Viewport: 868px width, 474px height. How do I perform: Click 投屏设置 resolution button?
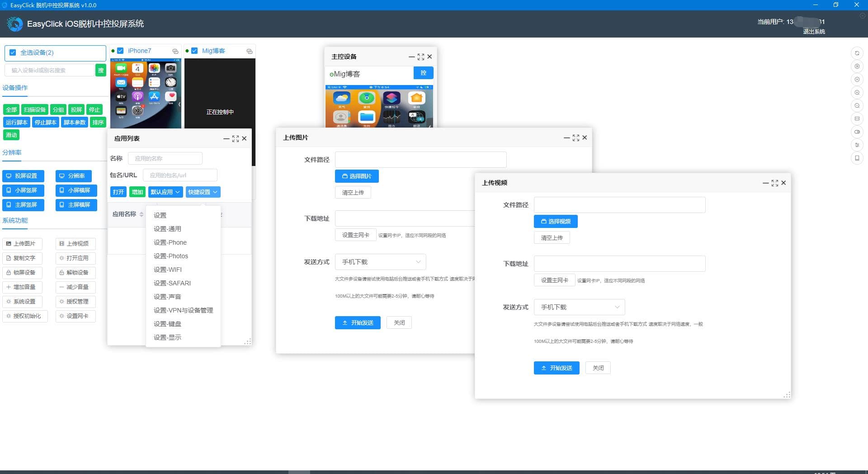[x=23, y=176]
